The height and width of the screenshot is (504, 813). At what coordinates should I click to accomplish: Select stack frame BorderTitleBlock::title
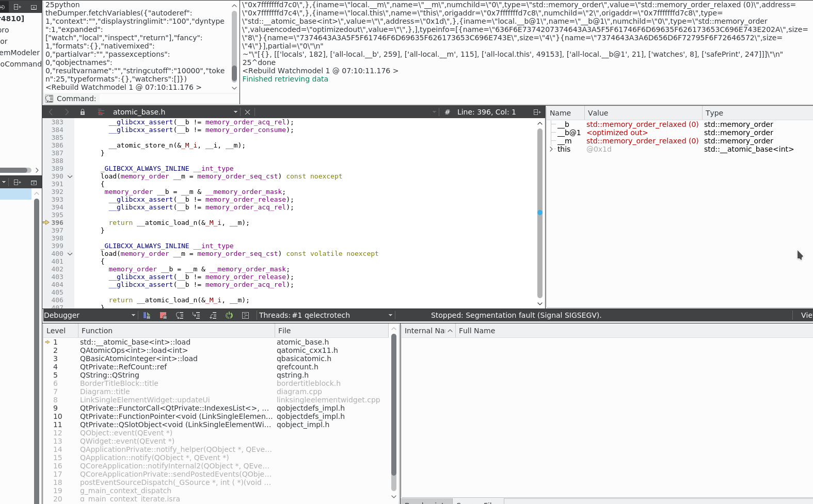click(119, 383)
